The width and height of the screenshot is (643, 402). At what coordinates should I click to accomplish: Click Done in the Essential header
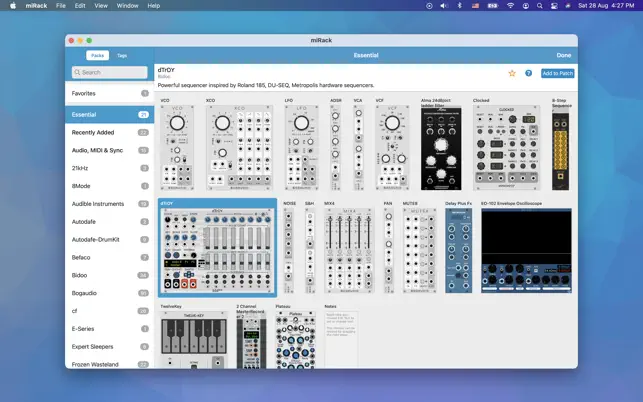[563, 55]
